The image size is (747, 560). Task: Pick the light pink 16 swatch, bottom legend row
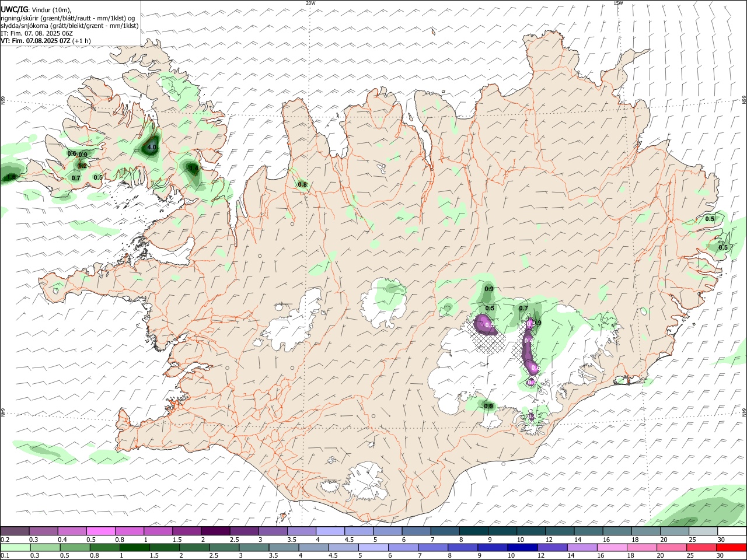pyautogui.click(x=612, y=548)
